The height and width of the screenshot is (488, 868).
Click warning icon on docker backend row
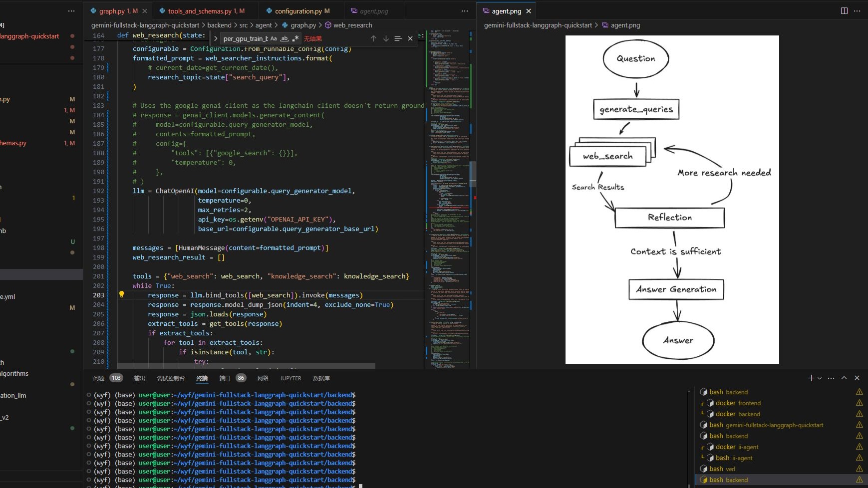pos(860,414)
